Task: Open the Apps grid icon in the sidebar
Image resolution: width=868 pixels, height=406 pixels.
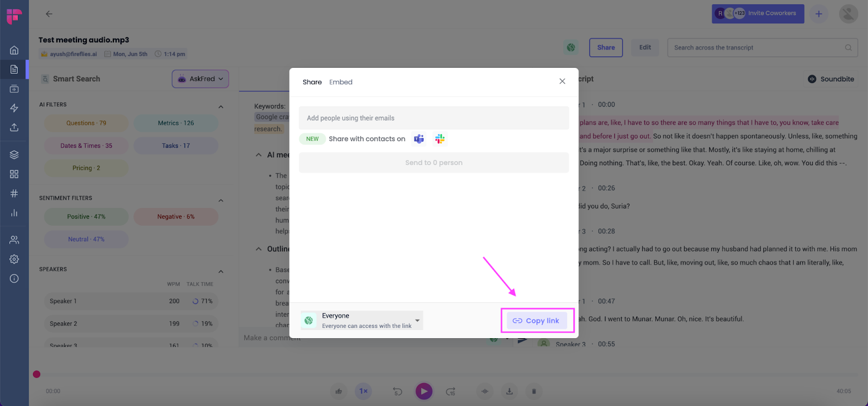Action: (x=14, y=174)
